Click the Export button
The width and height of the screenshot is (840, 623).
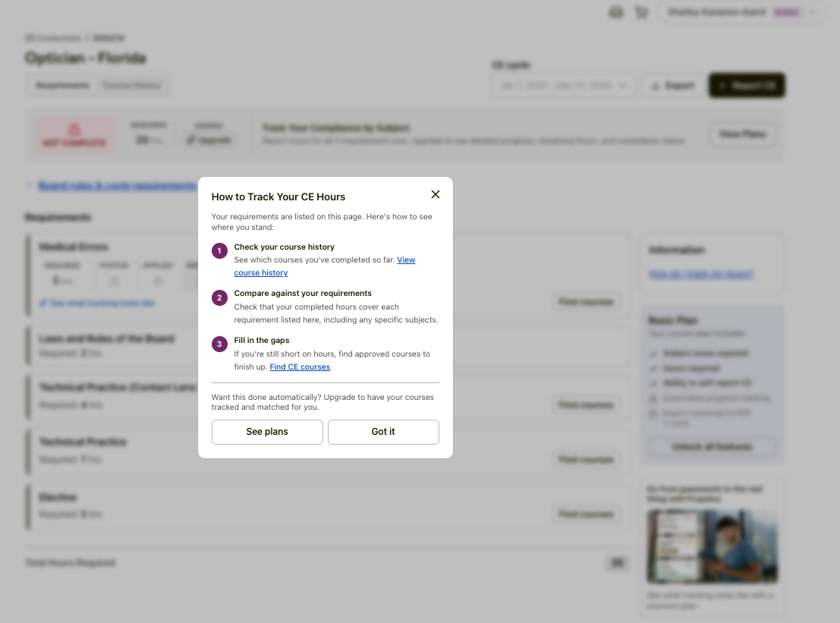(672, 86)
